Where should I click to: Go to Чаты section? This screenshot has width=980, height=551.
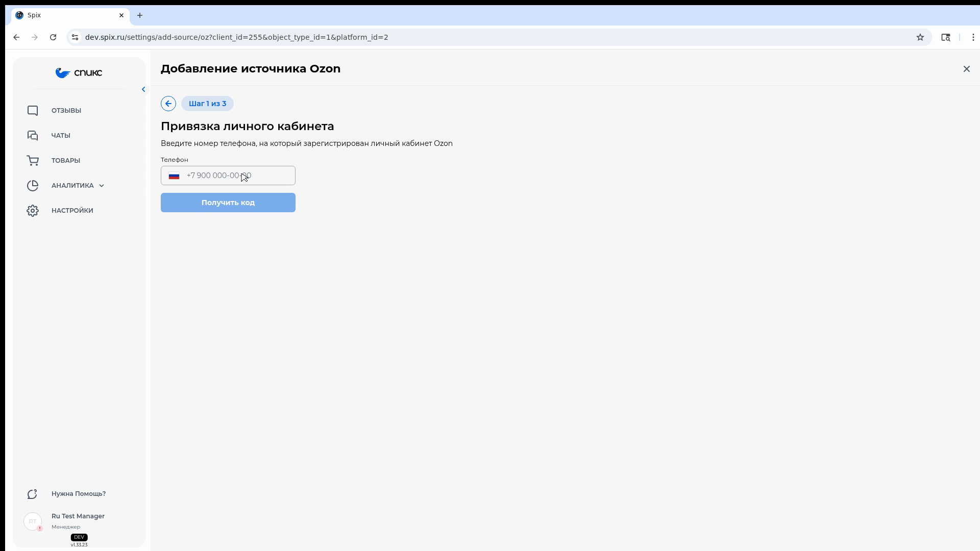pyautogui.click(x=61, y=136)
